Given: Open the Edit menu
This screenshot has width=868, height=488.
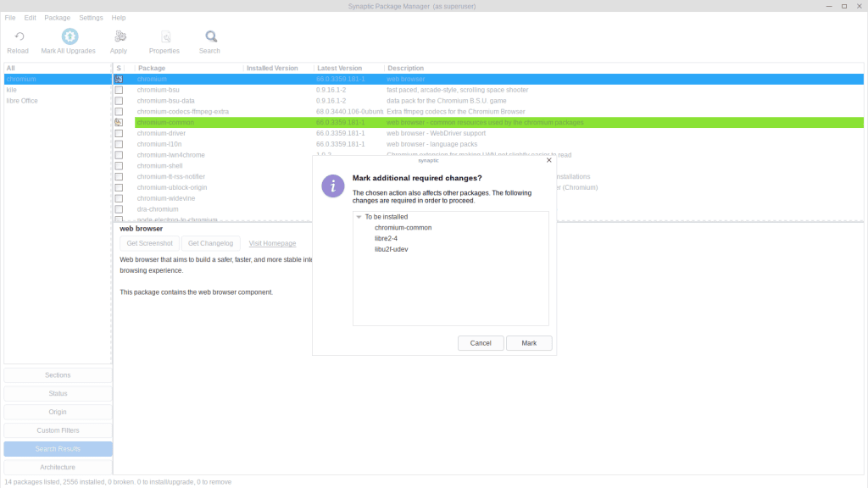Looking at the screenshot, I should [x=30, y=18].
